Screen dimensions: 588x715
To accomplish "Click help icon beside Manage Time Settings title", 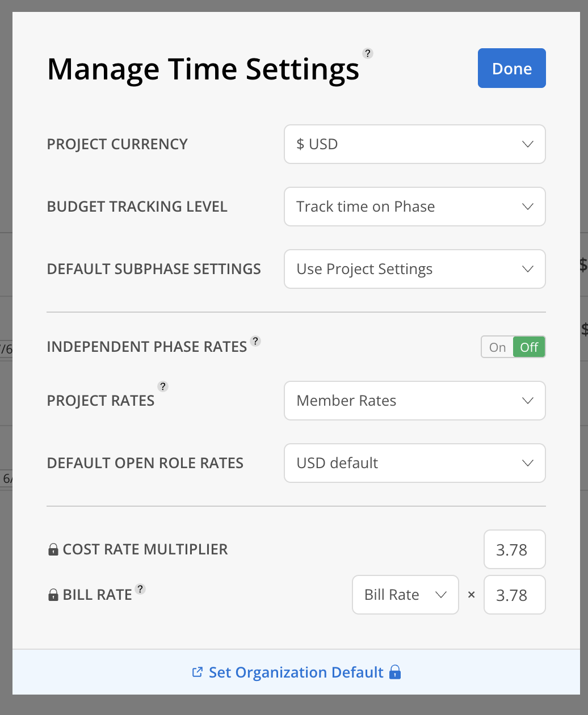I will [x=368, y=53].
